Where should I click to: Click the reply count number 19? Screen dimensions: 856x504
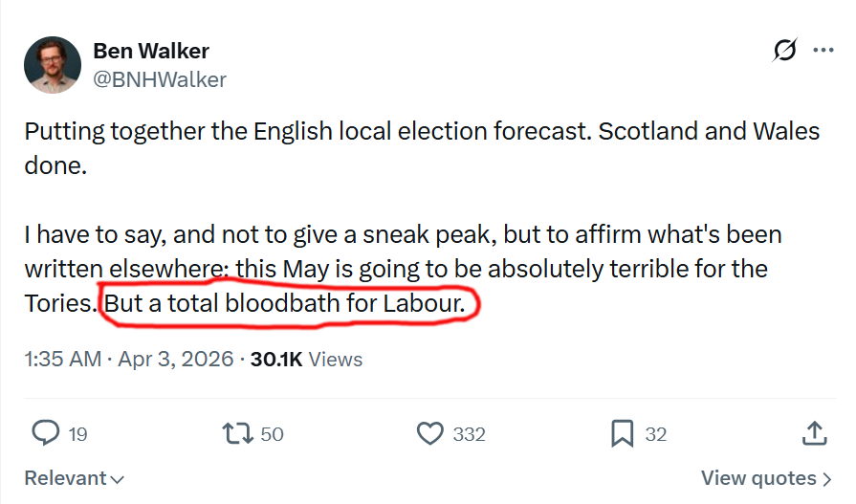pyautogui.click(x=77, y=434)
